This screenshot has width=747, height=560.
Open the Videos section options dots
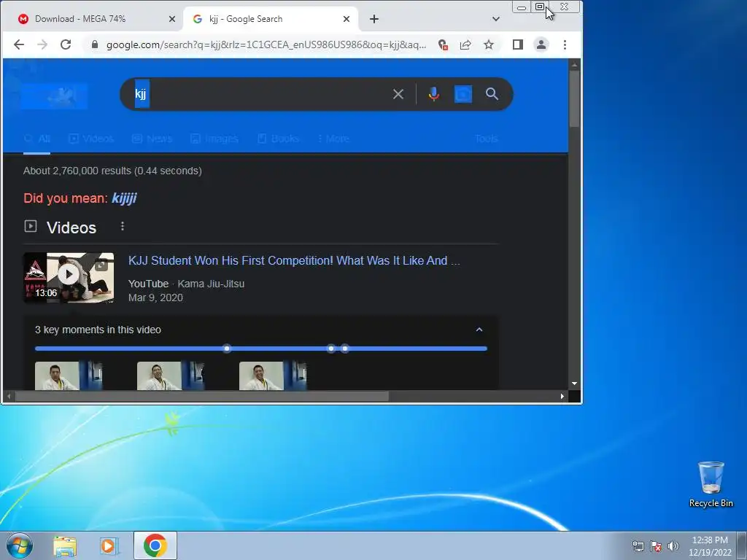123,226
